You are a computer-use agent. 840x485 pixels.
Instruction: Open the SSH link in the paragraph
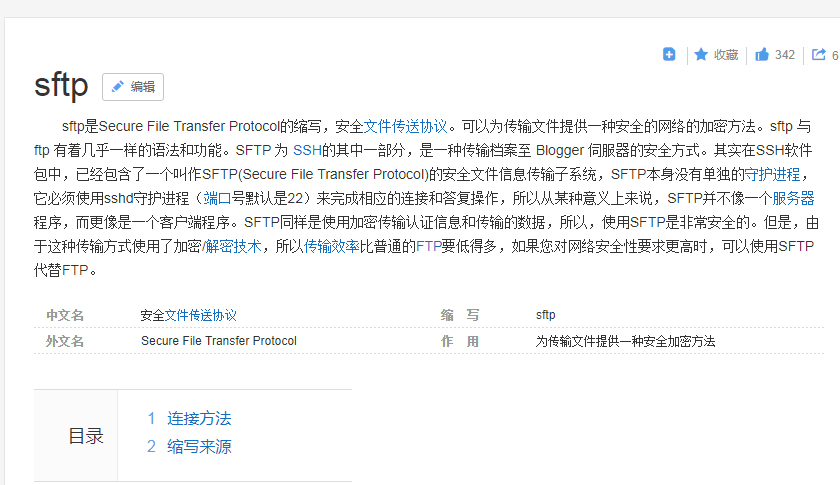coord(307,150)
